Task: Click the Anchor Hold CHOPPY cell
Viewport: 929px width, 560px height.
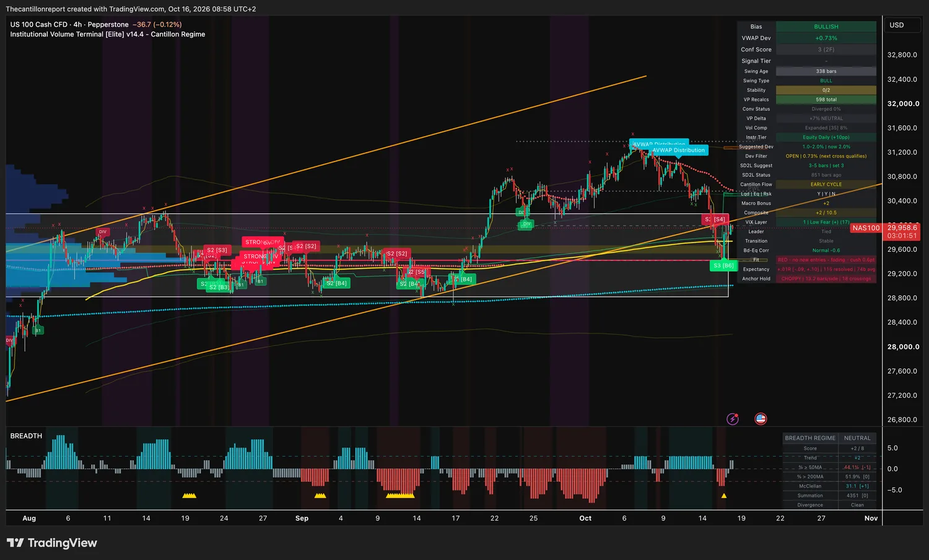Action: point(826,278)
